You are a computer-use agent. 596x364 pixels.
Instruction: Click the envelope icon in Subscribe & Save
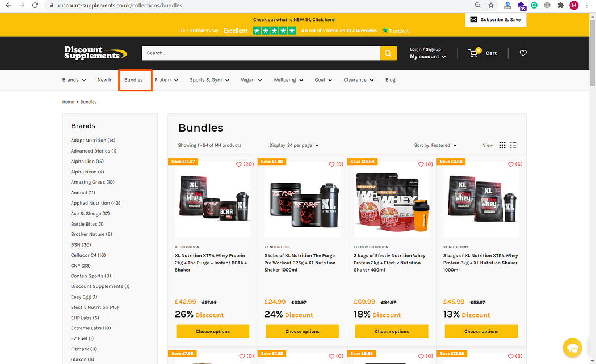[x=473, y=20]
